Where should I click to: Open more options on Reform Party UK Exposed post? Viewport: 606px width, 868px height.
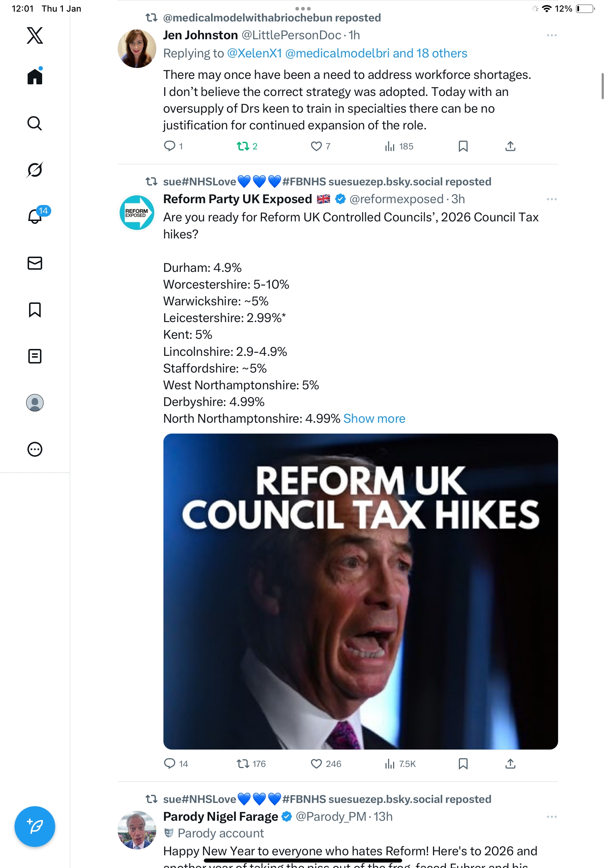pyautogui.click(x=552, y=199)
